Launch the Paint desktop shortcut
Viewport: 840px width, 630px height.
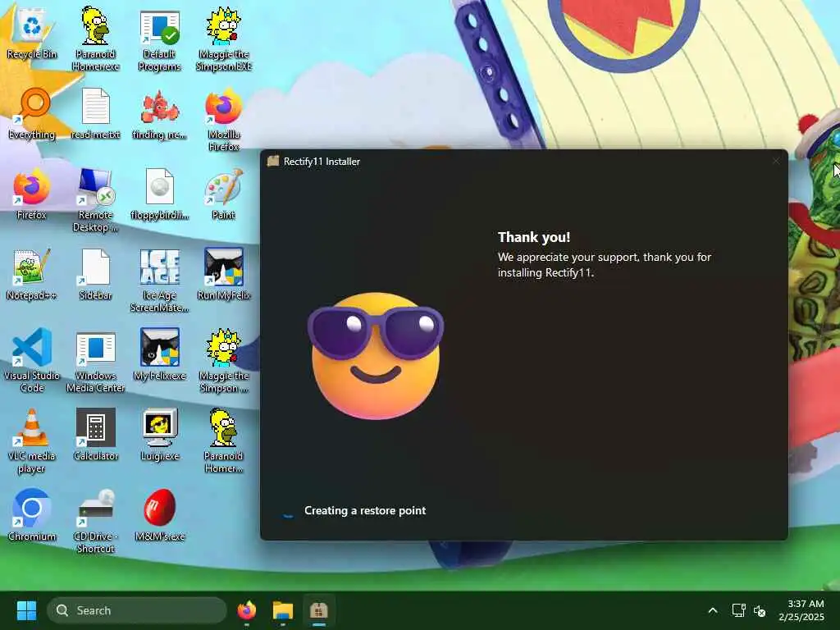point(223,194)
